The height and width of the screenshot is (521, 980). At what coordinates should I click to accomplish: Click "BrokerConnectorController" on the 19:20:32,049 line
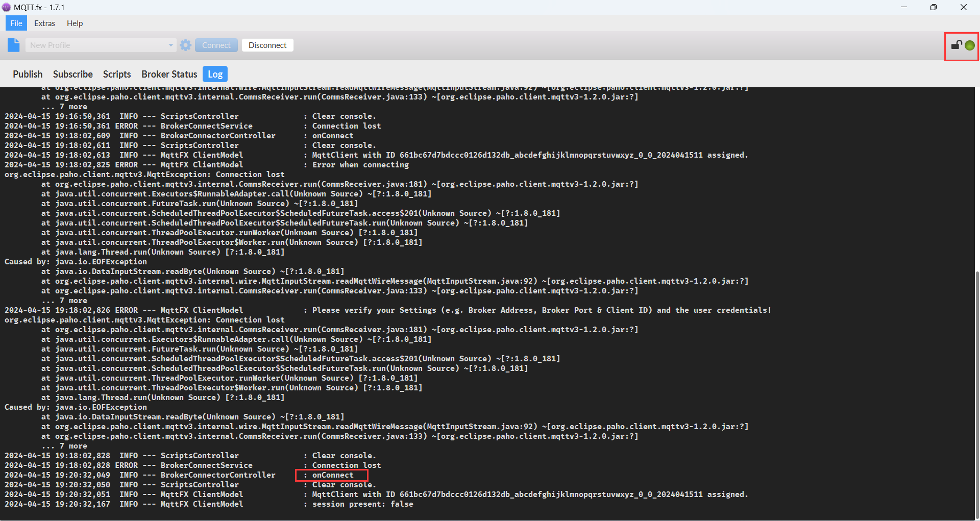point(218,475)
